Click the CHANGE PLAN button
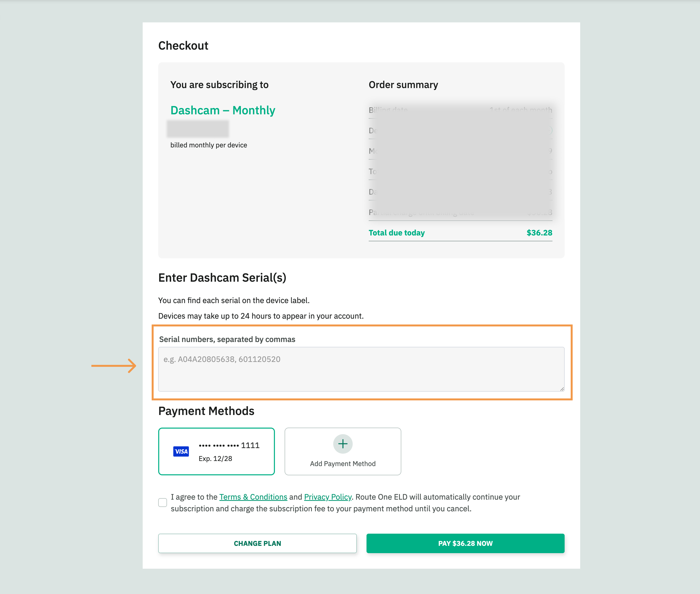The image size is (700, 594). coord(257,543)
